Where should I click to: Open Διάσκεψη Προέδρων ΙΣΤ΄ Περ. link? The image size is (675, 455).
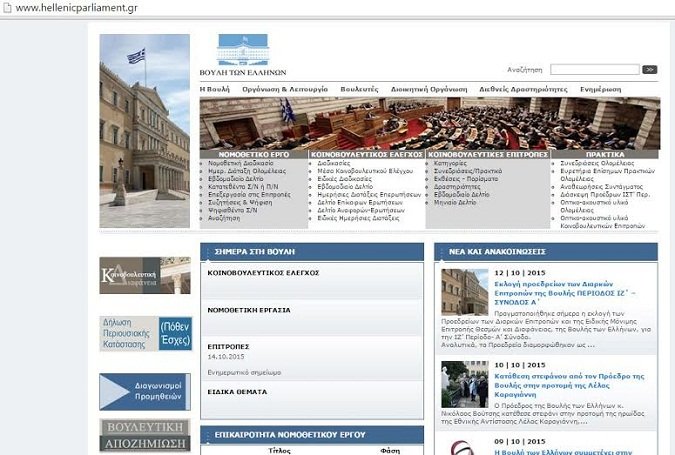click(x=605, y=195)
